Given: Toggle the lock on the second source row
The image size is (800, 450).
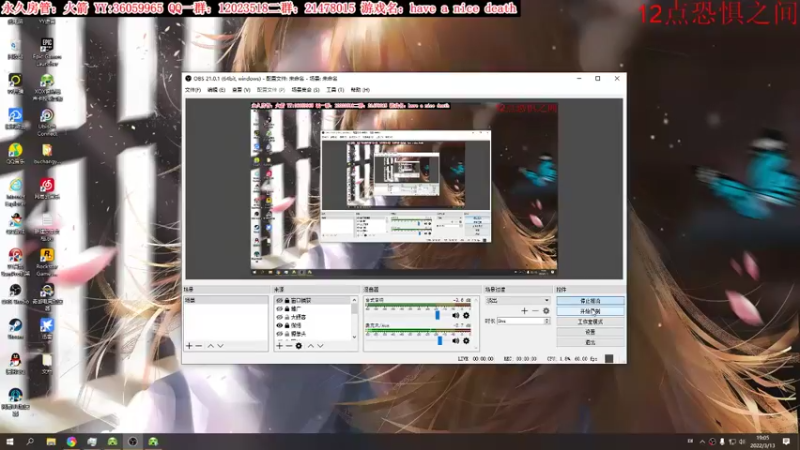Looking at the screenshot, I should click(287, 309).
